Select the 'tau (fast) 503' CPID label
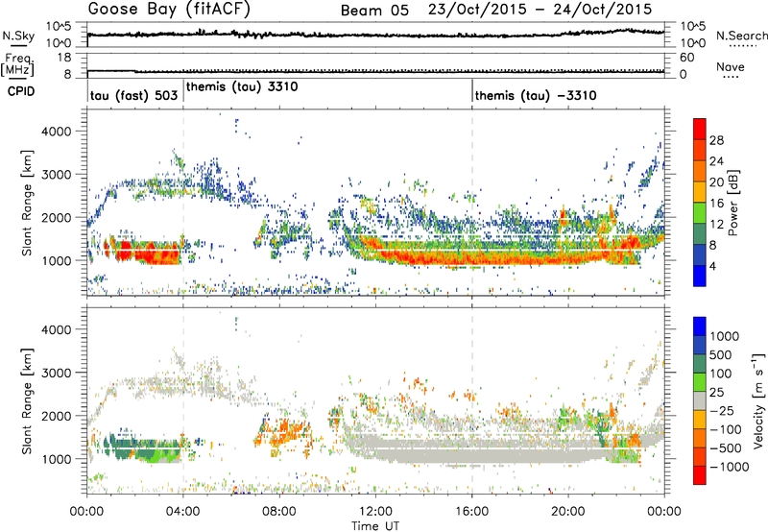Screen dimensions: 768x532 133,95
